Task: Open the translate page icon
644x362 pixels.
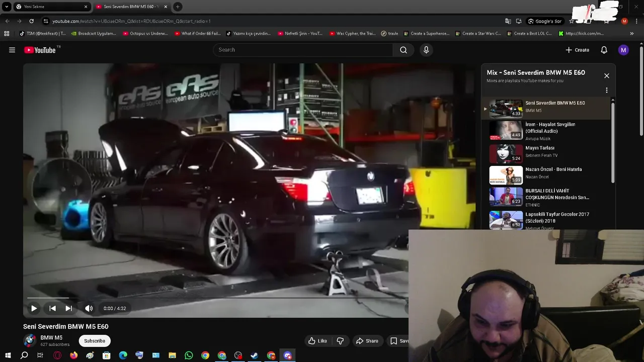Action: click(508, 21)
